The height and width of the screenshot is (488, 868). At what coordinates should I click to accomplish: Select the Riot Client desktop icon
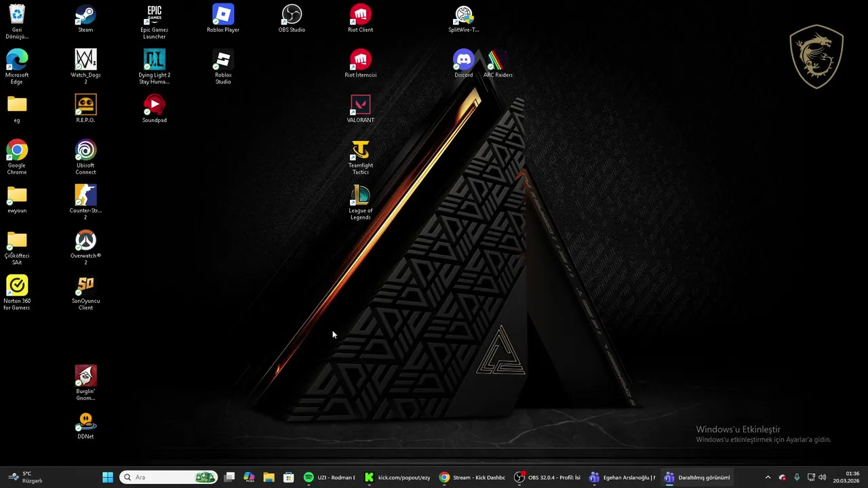click(360, 18)
